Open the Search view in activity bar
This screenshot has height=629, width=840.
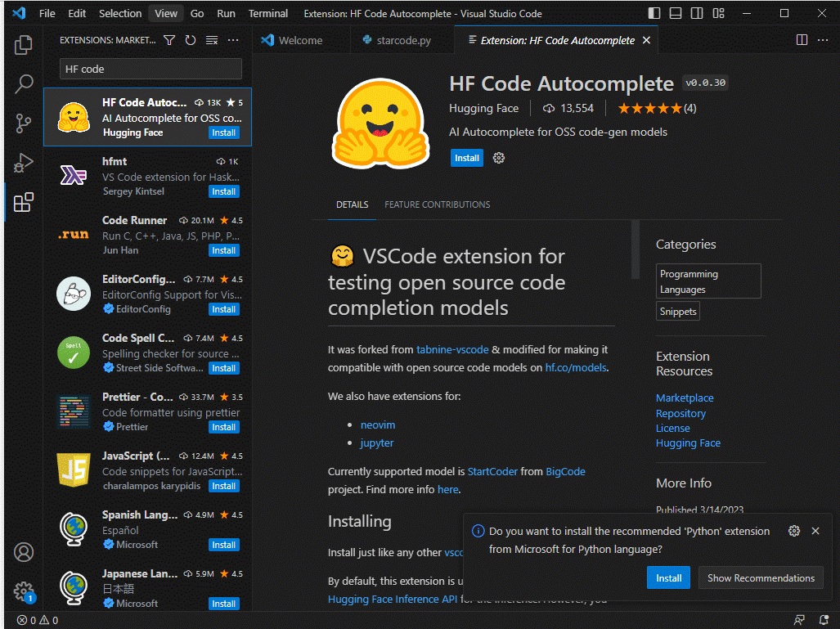point(23,84)
